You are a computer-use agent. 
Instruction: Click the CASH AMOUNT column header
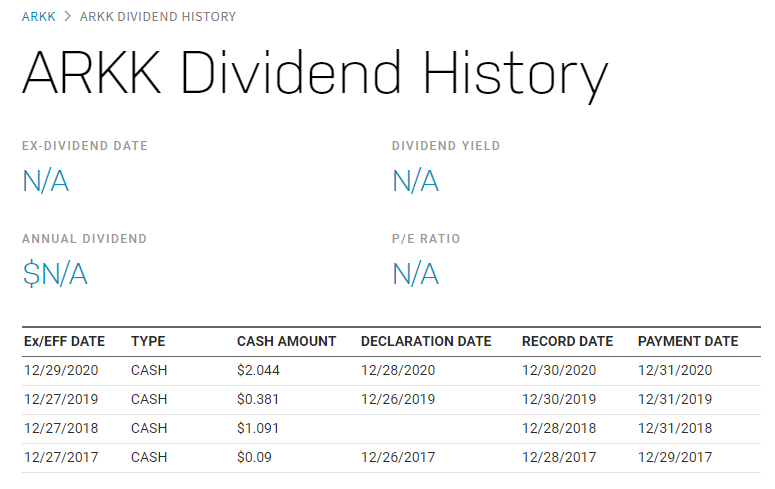(x=286, y=342)
